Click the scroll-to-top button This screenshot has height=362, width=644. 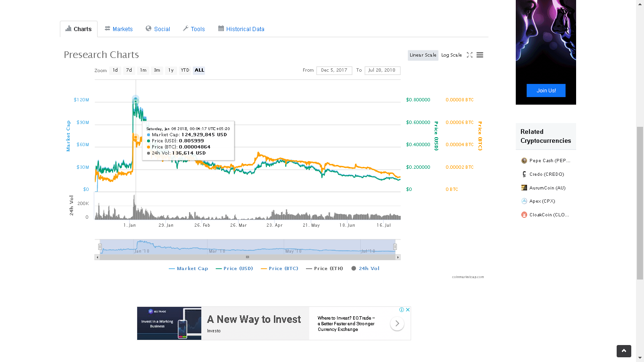(x=624, y=351)
